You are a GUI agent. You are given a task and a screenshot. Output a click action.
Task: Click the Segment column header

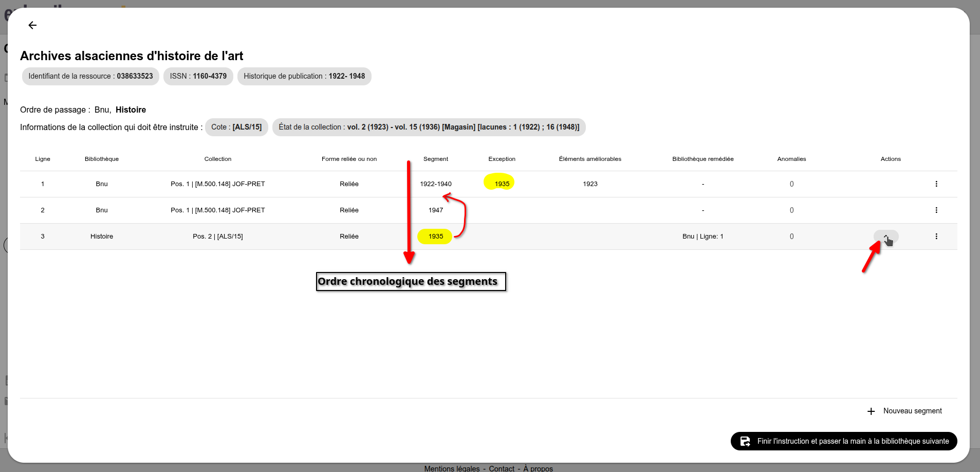(x=435, y=159)
